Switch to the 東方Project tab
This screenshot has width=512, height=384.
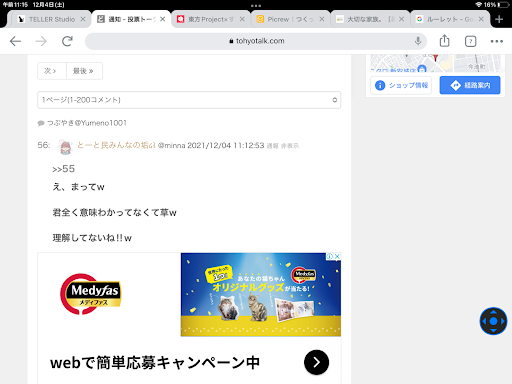click(x=211, y=19)
